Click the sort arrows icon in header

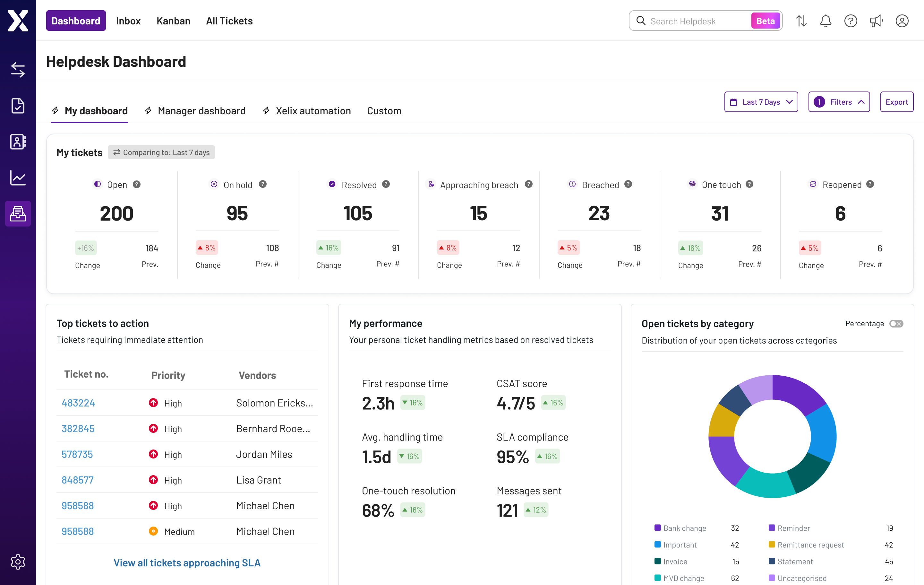(x=801, y=21)
